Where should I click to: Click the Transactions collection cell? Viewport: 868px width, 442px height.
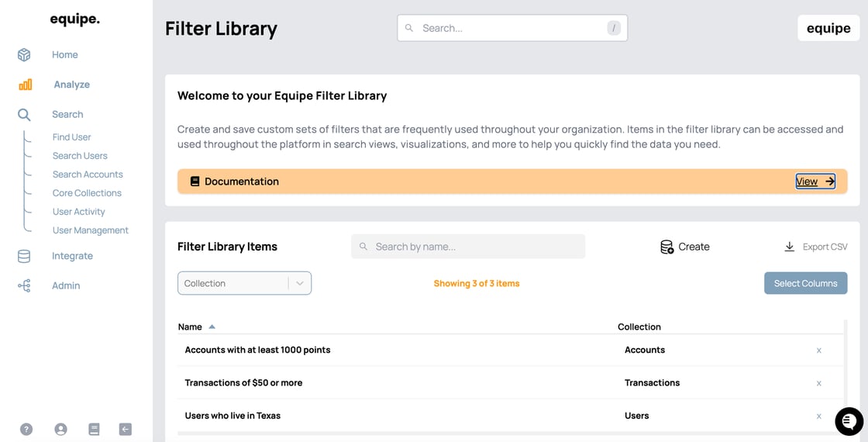coord(652,383)
